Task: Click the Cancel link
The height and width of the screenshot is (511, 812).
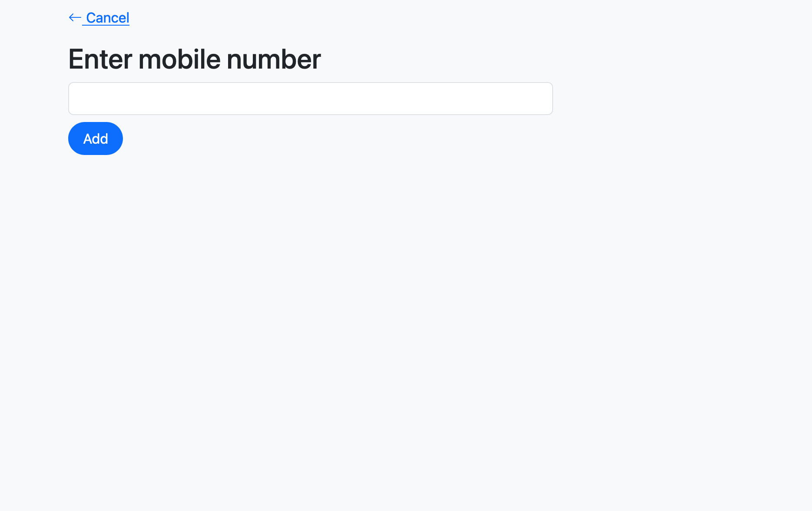Action: pyautogui.click(x=107, y=18)
